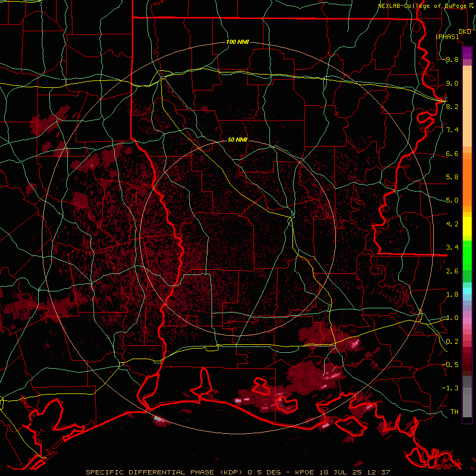The image size is (476, 476).
Task: Click the 3.4 value on the color scale
Action: tap(452, 248)
